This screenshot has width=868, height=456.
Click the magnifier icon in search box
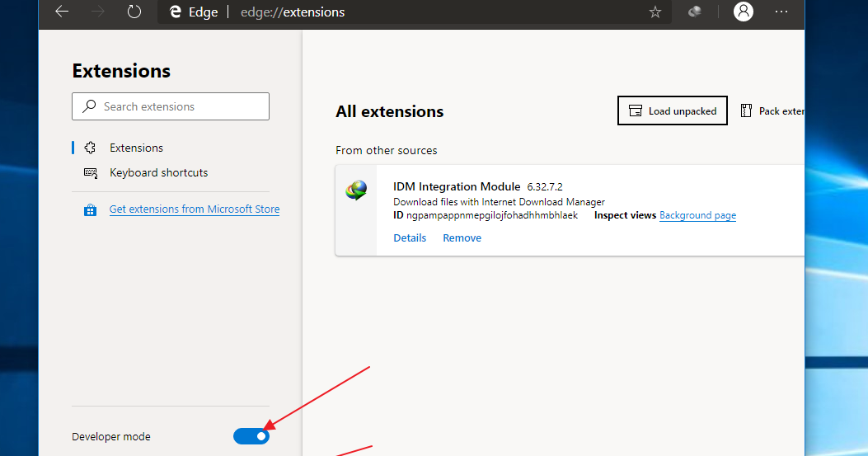click(x=89, y=106)
